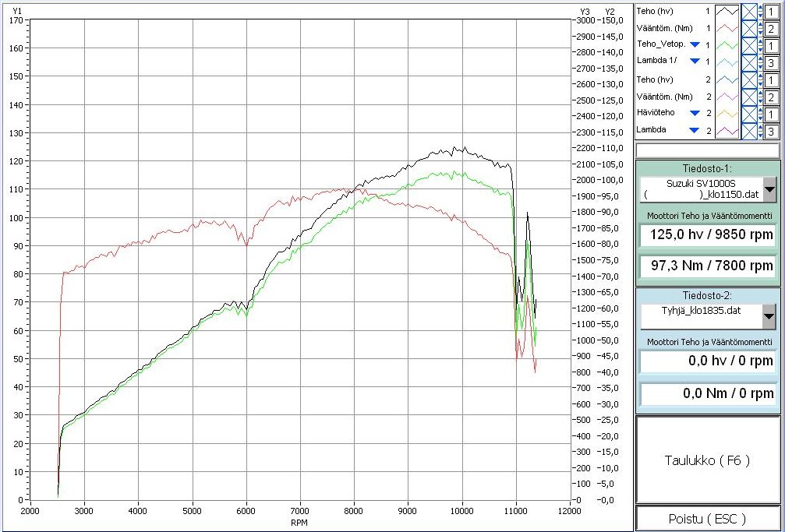Click the Tiedosto-2: label
This screenshot has width=785, height=532.
707,294
